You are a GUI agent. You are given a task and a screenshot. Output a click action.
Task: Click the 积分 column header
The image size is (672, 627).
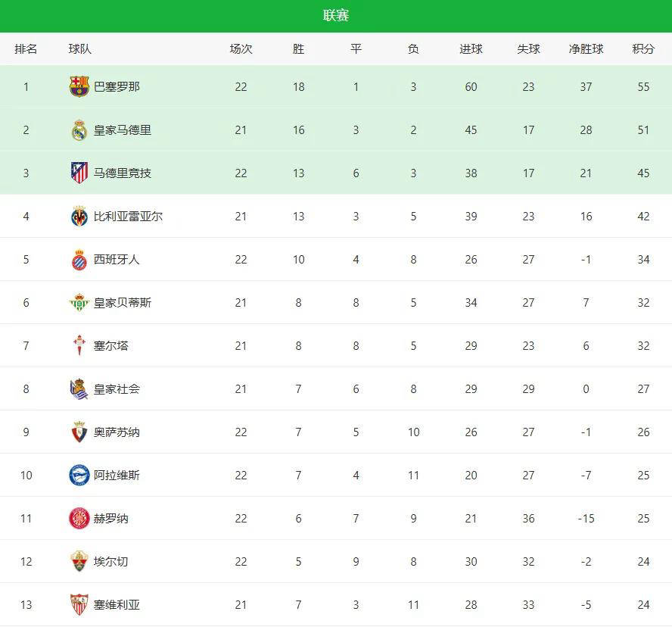(643, 48)
